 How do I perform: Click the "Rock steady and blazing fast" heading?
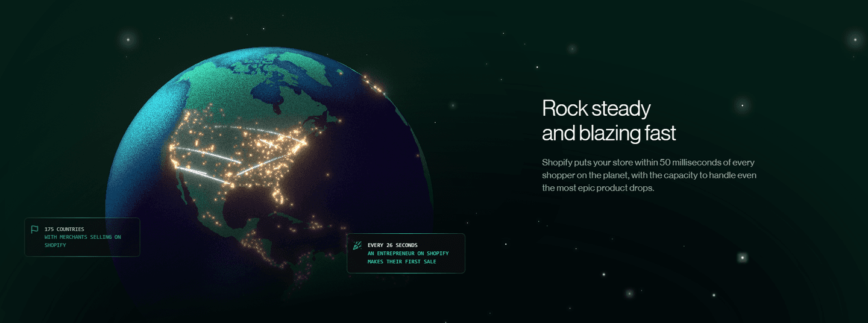[609, 121]
